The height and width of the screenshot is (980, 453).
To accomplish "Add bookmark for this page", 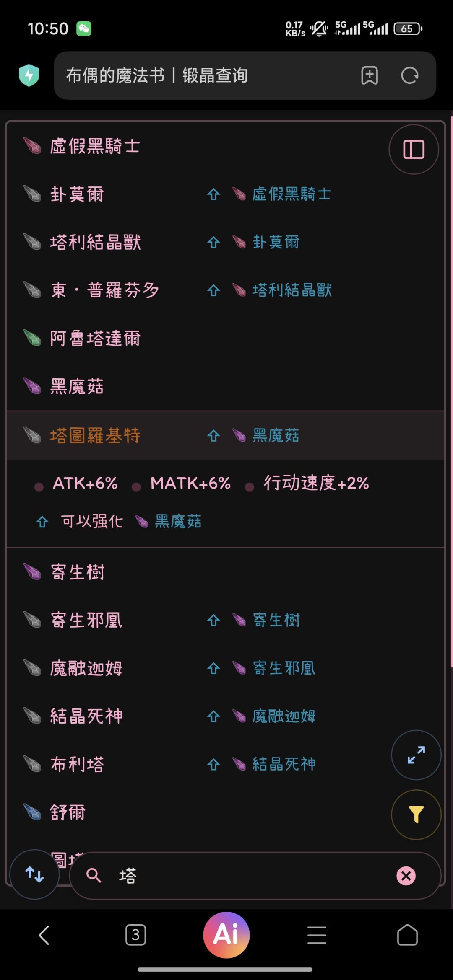I will 370,76.
